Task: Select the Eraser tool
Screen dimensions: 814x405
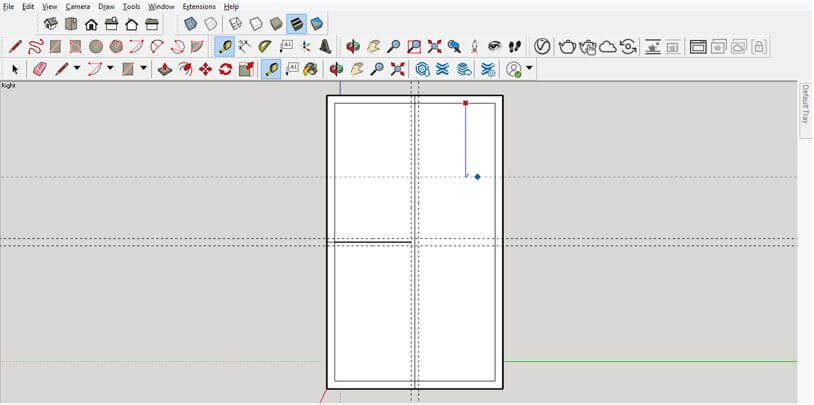Action: [x=40, y=69]
